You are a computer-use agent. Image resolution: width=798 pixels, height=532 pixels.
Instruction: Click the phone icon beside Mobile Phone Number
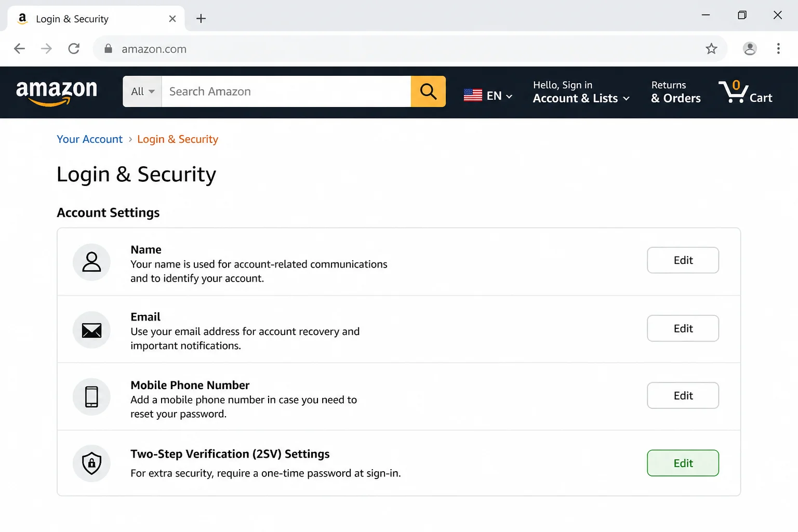click(91, 397)
